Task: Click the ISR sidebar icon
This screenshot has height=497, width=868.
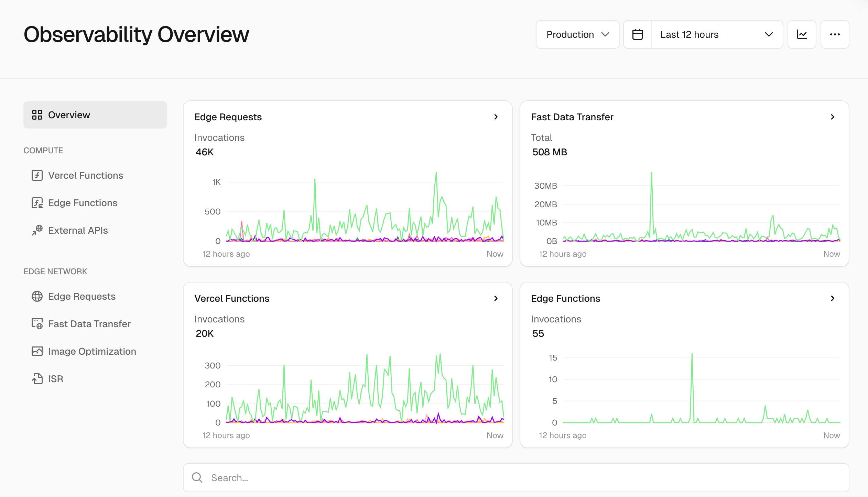Action: (37, 379)
